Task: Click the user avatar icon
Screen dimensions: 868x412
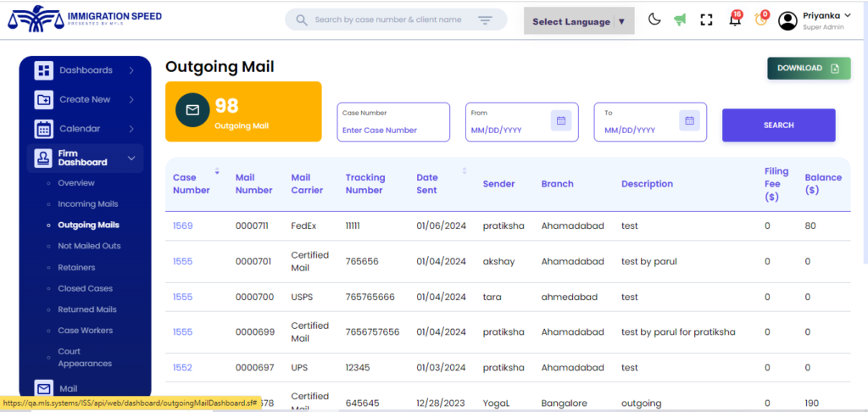Action: tap(787, 20)
